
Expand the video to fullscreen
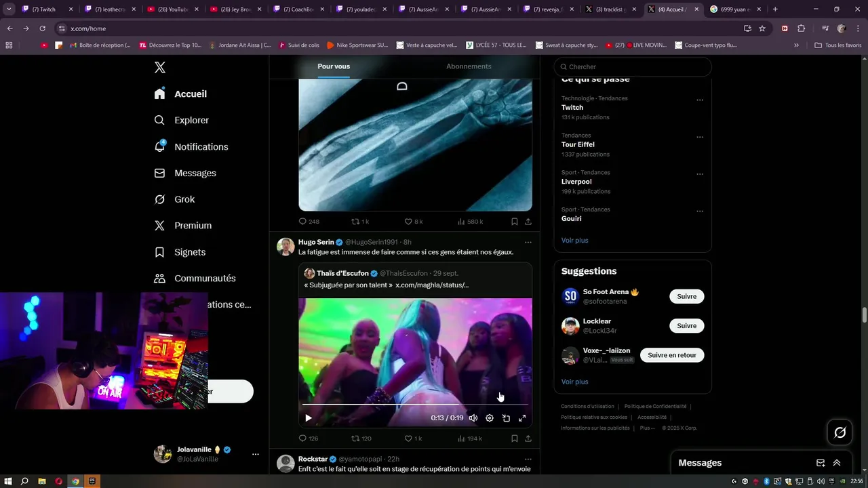[x=522, y=418]
